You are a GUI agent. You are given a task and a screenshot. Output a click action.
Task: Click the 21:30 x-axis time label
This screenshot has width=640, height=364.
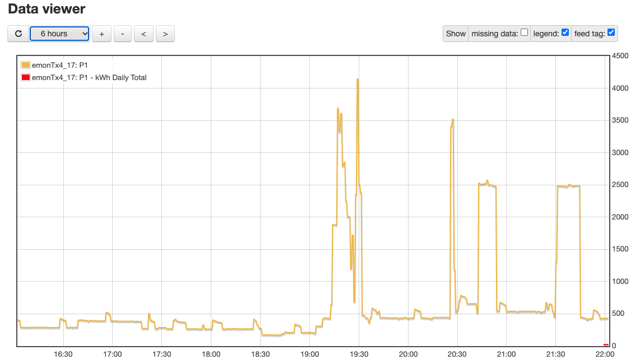(555, 354)
